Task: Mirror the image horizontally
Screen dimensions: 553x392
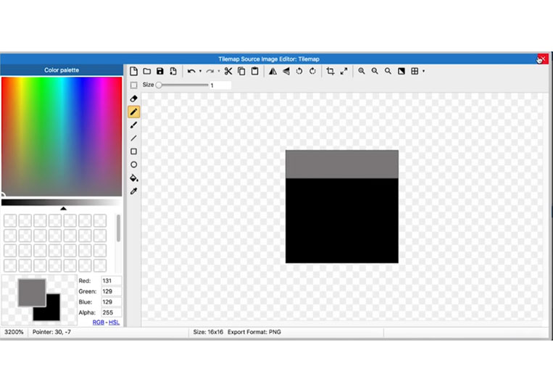Action: tap(273, 71)
